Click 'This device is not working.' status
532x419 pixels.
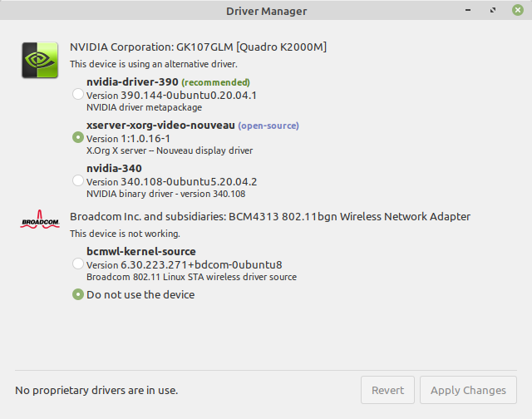[125, 234]
